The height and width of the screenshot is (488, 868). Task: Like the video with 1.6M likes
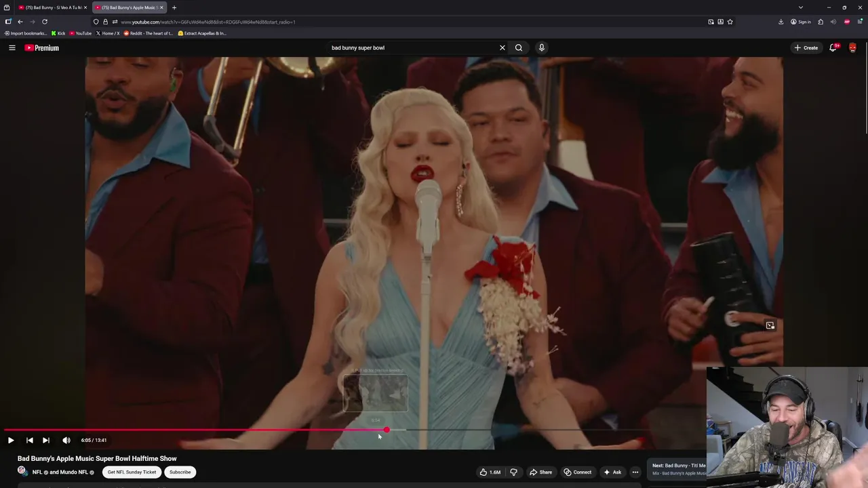(490, 472)
